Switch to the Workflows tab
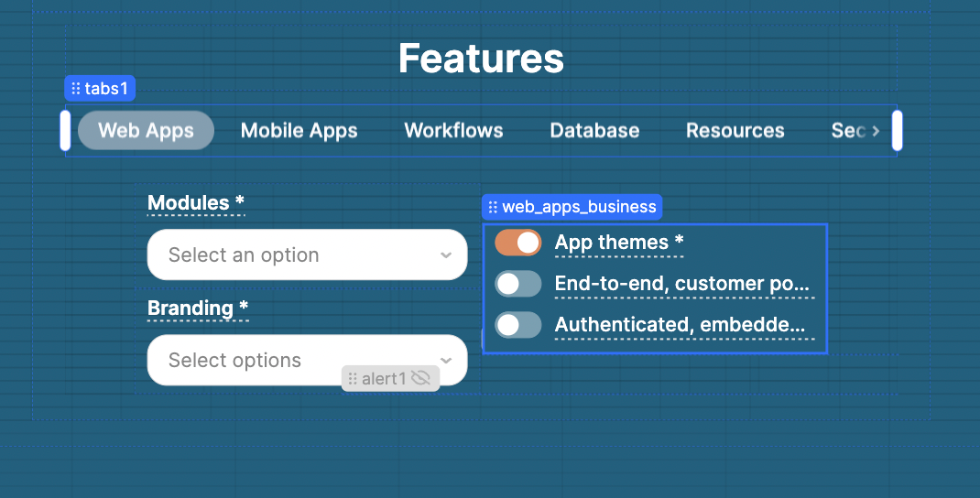Image resolution: width=980 pixels, height=498 pixels. click(x=453, y=131)
